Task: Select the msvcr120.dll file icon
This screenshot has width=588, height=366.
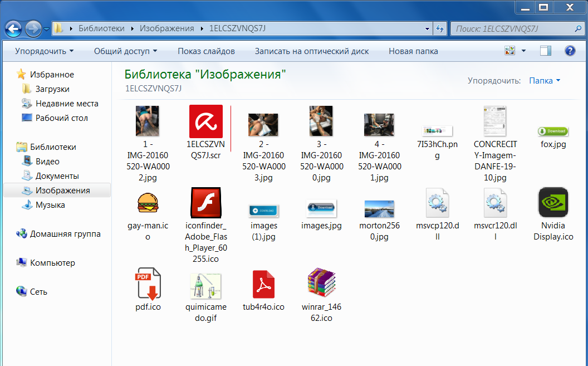Action: (x=496, y=203)
